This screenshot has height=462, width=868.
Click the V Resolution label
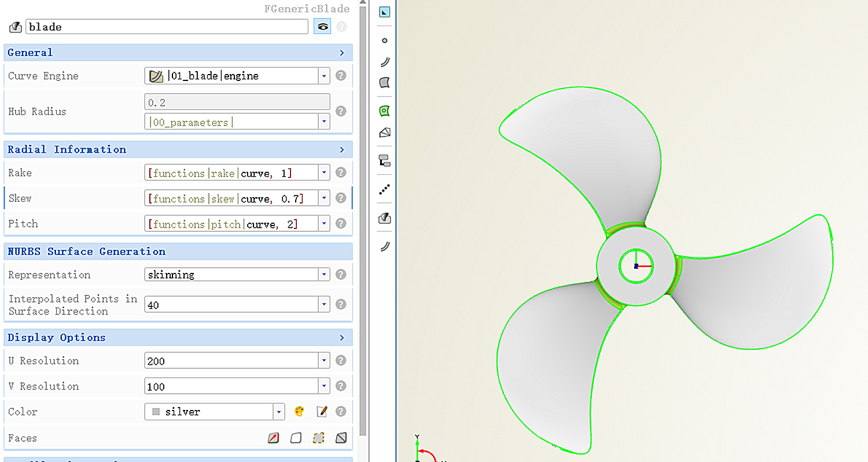pos(43,386)
